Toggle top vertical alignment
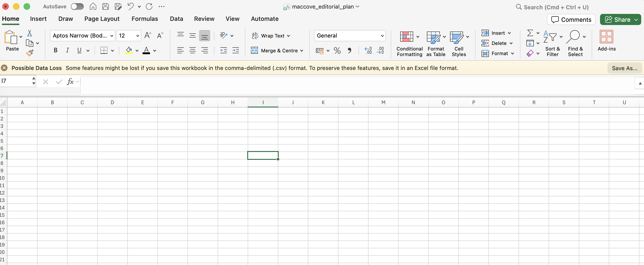The height and width of the screenshot is (265, 644). (180, 35)
